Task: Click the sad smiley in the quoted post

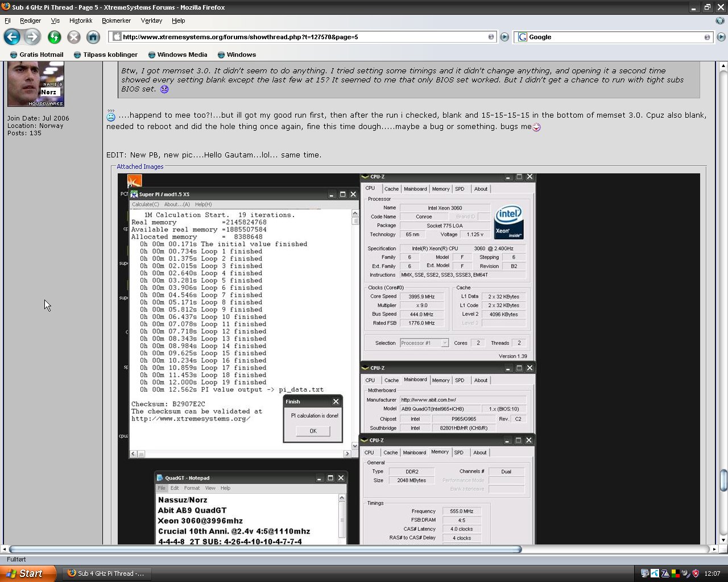Action: 164,89
